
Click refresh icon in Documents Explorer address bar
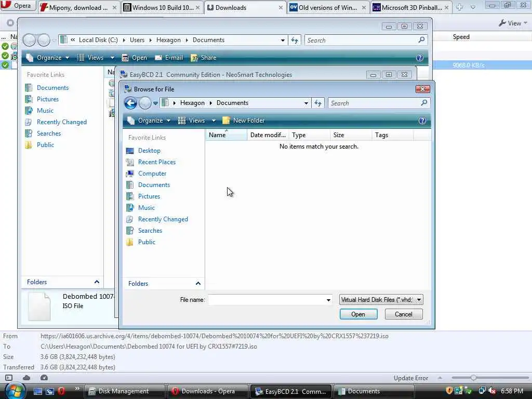click(x=295, y=41)
